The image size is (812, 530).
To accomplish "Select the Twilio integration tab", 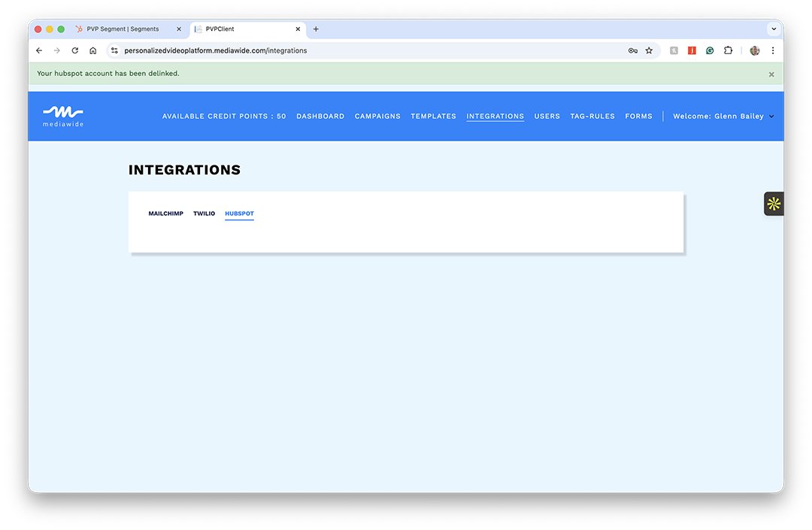I will tap(204, 214).
